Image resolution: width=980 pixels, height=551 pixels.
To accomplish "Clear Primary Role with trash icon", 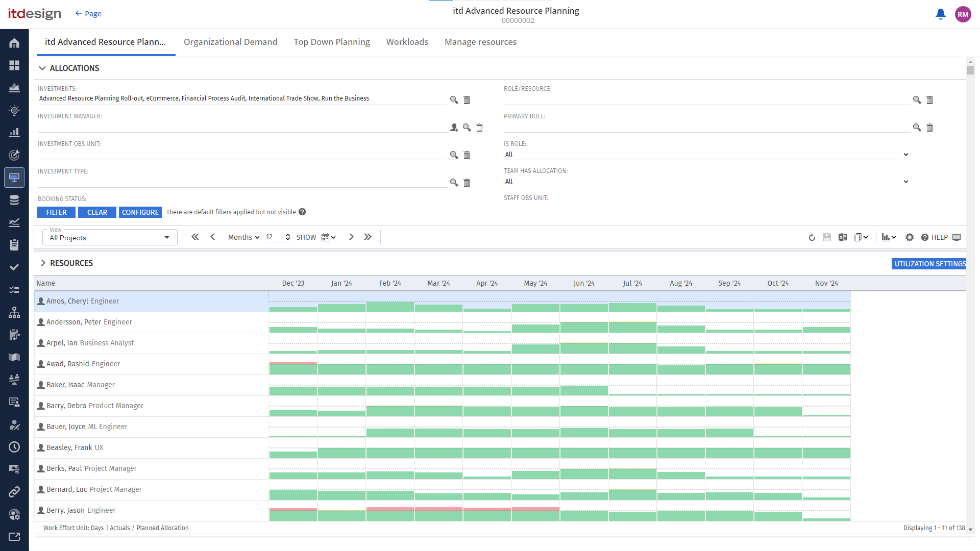I will coord(929,128).
